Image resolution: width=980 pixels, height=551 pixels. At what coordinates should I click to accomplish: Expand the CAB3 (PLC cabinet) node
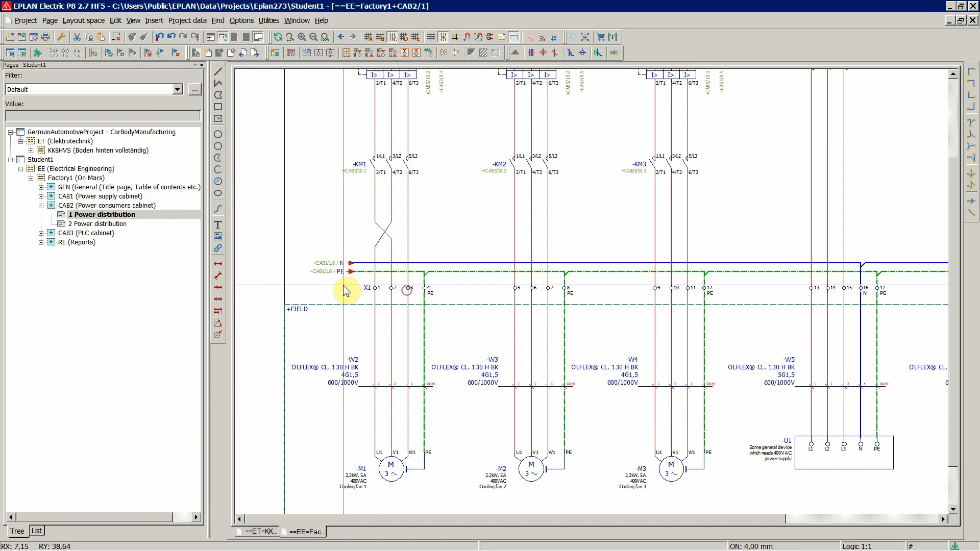(41, 233)
